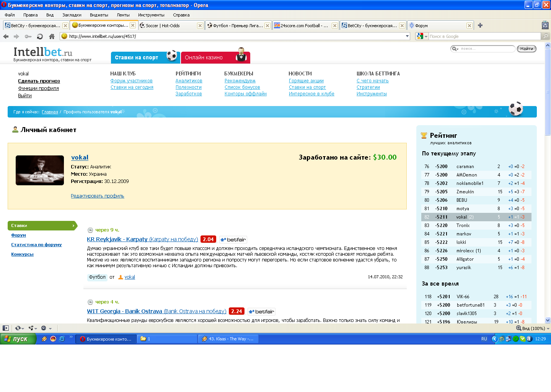Open the Opera Link sync icon in the status bar
The image size is (551, 392).
19,328
